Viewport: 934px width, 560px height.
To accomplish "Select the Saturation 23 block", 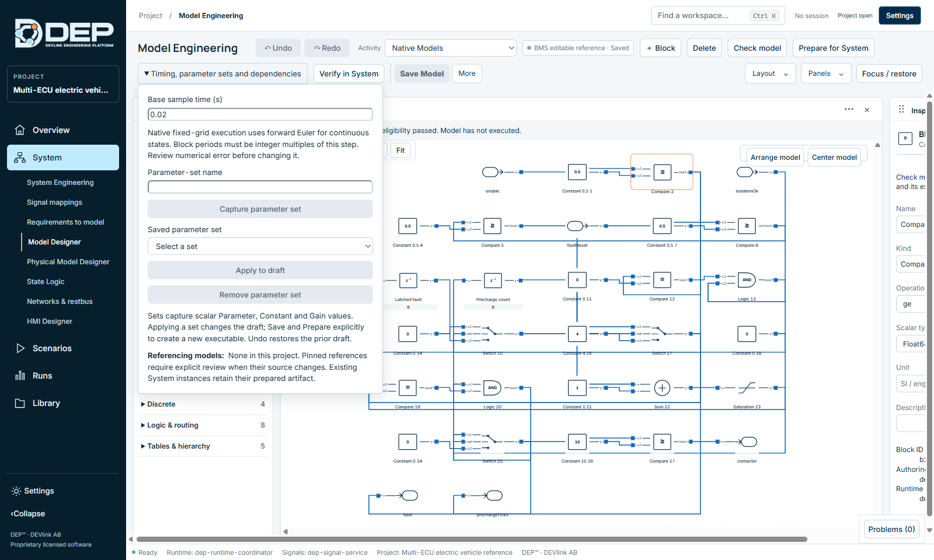I will 747,387.
